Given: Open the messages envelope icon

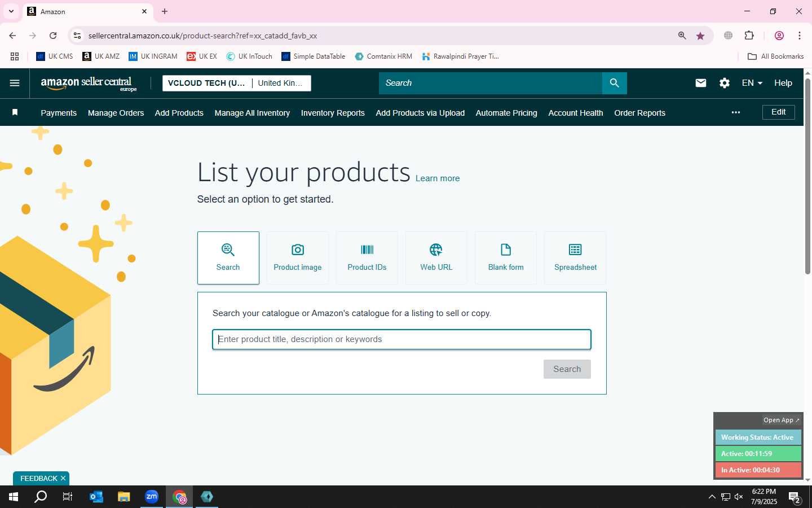Looking at the screenshot, I should (700, 83).
